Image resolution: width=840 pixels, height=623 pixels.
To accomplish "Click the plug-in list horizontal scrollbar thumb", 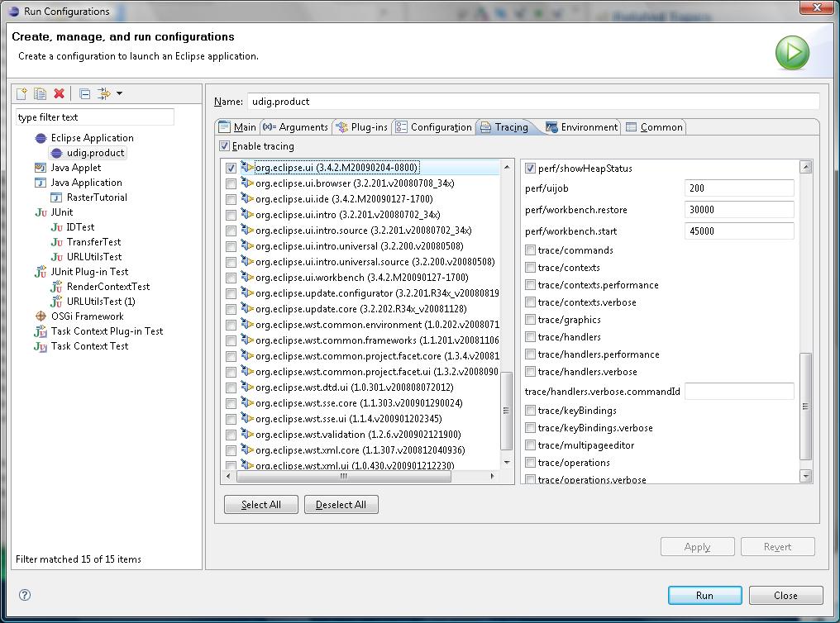I will point(343,476).
